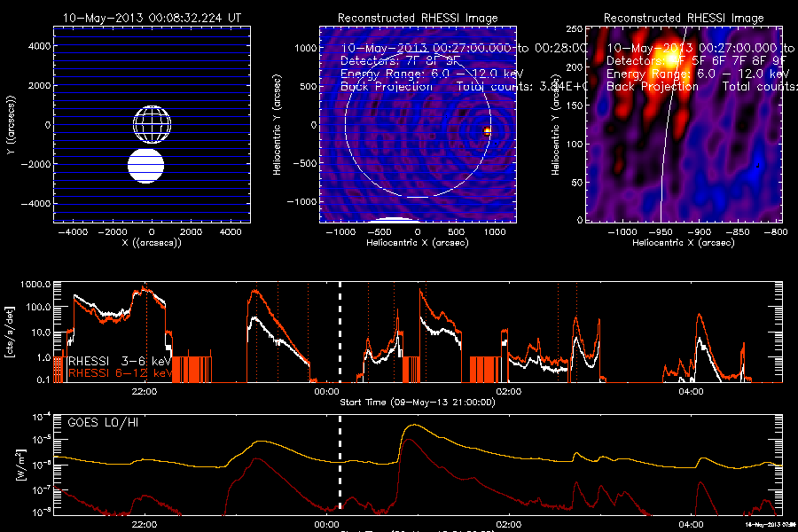
Task: Click the 'Start Time (09-May-13 21:00:00)' axis label
Action: click(418, 403)
